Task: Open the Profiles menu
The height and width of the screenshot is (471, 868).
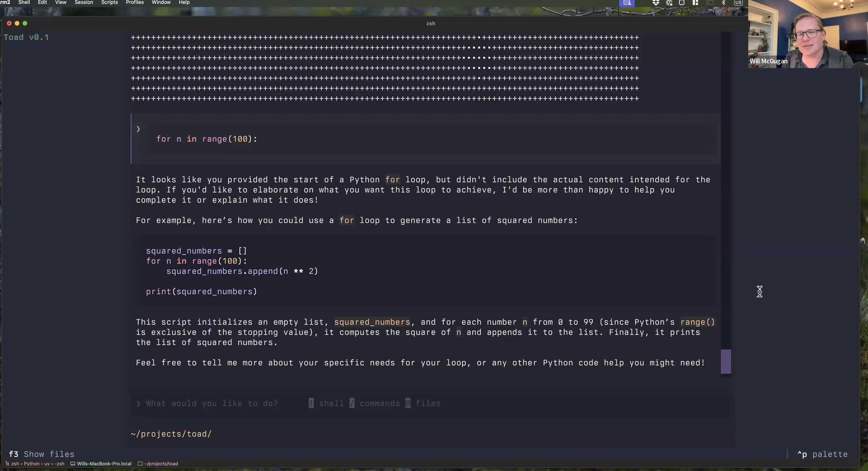Action: point(135,2)
